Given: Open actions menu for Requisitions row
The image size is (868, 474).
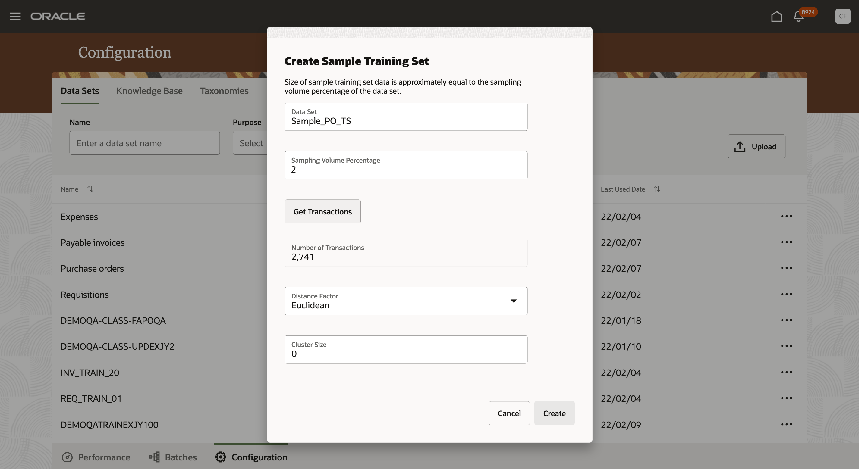Looking at the screenshot, I should 786,294.
